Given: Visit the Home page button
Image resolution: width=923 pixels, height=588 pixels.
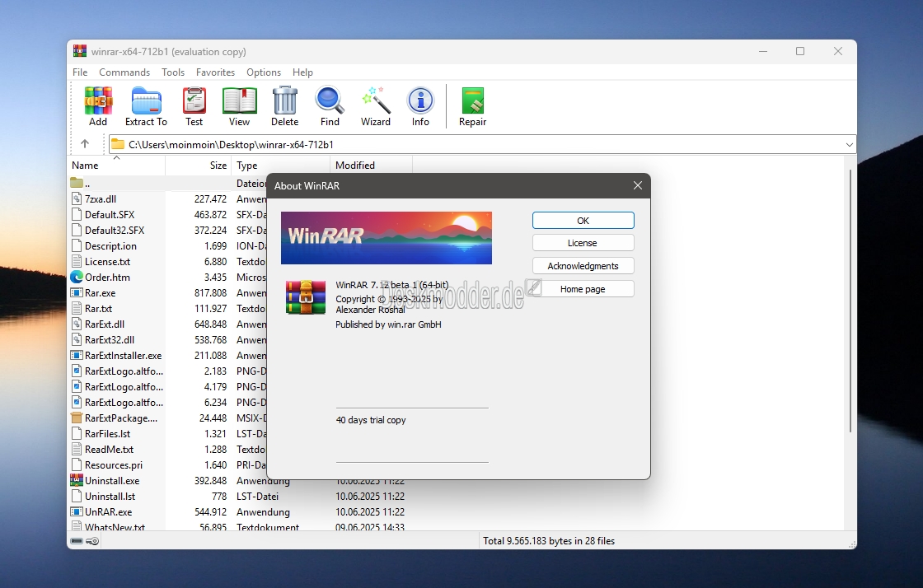Looking at the screenshot, I should pyautogui.click(x=583, y=289).
